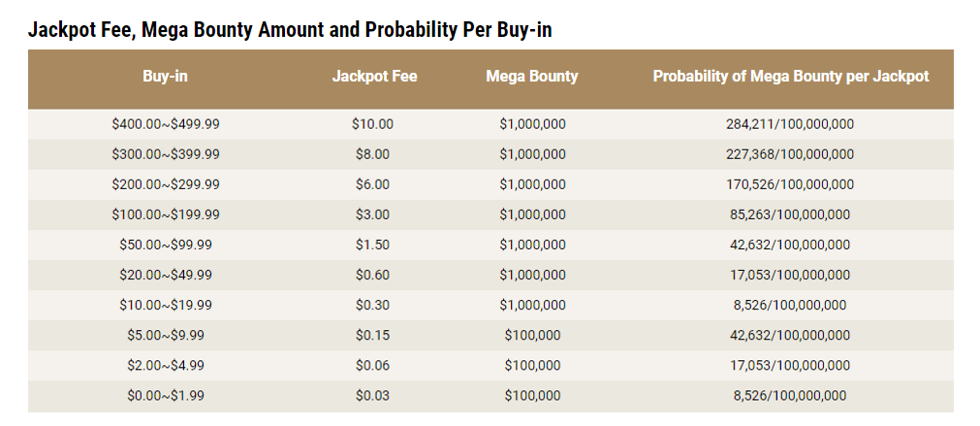
Task: Click the 284,211/100,000,000 probability cell
Action: tap(790, 124)
